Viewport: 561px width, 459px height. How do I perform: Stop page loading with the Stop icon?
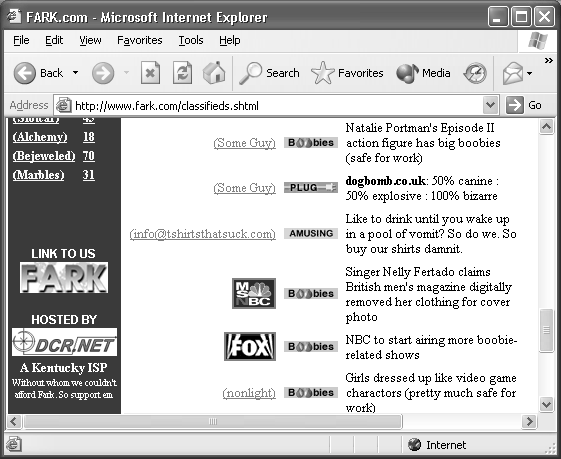click(x=150, y=73)
